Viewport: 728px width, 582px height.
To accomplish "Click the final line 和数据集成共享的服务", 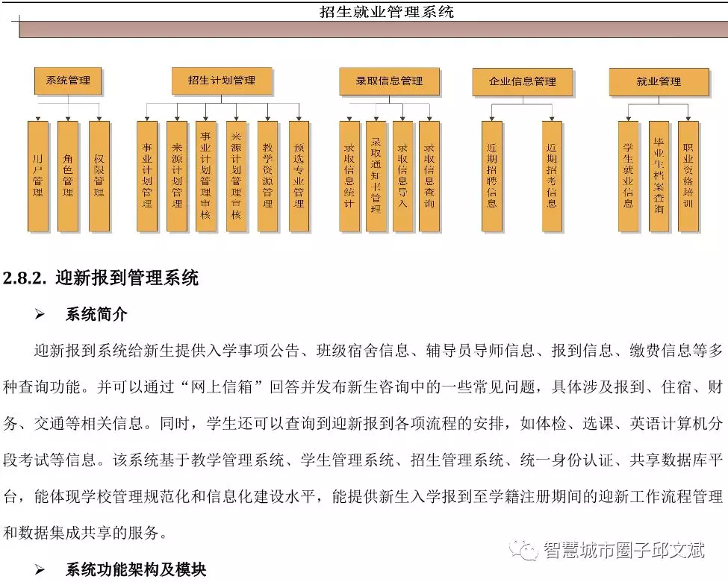I will [86, 533].
